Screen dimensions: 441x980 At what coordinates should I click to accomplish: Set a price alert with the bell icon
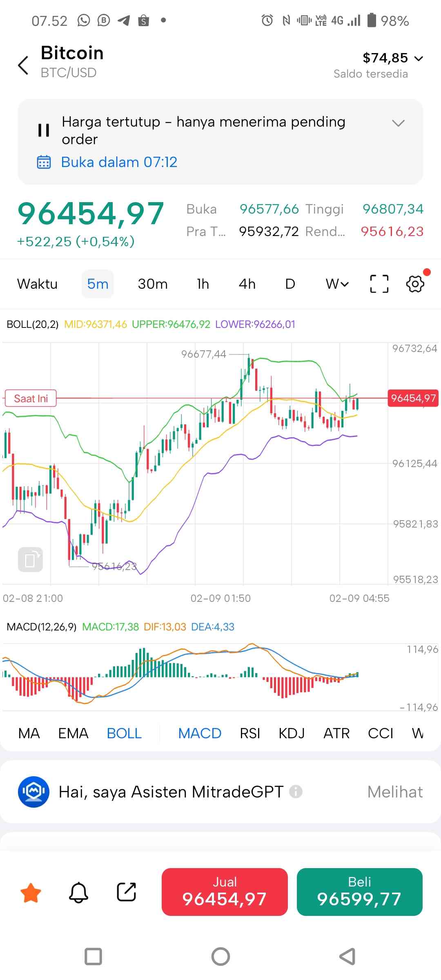click(78, 892)
